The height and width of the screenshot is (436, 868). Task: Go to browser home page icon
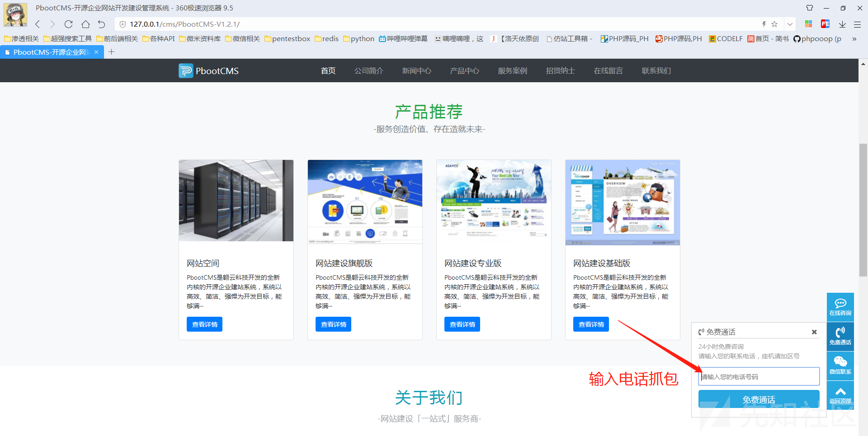[85, 24]
